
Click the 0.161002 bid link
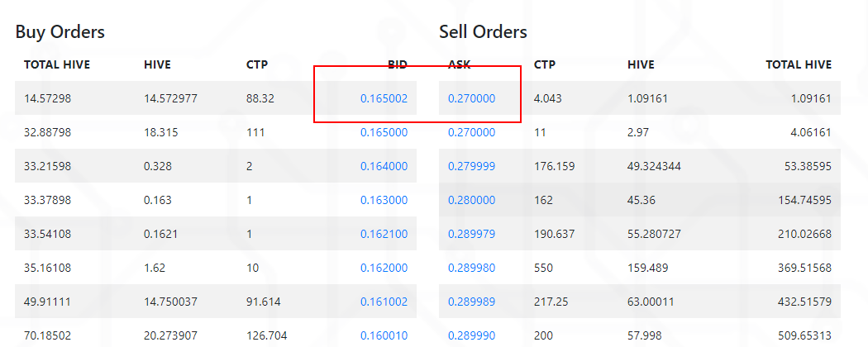(384, 302)
